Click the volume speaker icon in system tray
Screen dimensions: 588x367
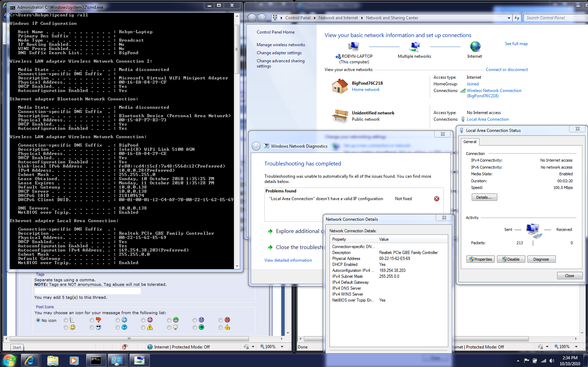tap(552, 361)
